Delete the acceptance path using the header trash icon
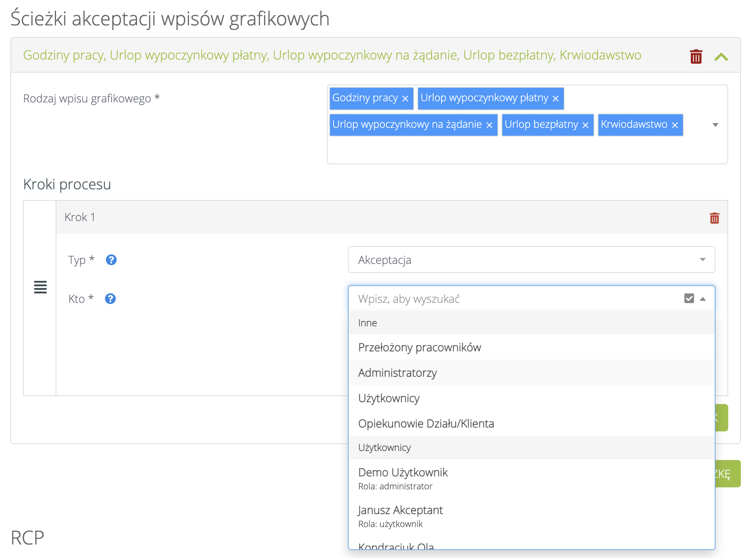Screen dimensions: 756x558 tap(696, 56)
